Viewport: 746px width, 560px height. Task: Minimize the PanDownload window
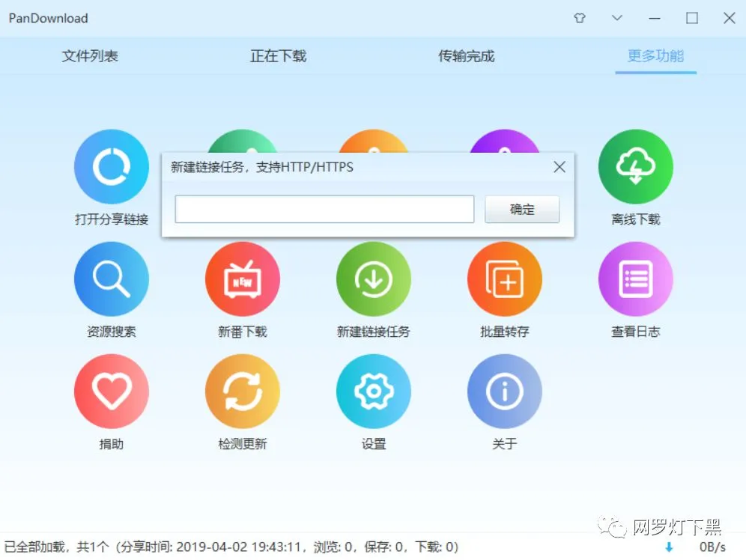pyautogui.click(x=655, y=18)
